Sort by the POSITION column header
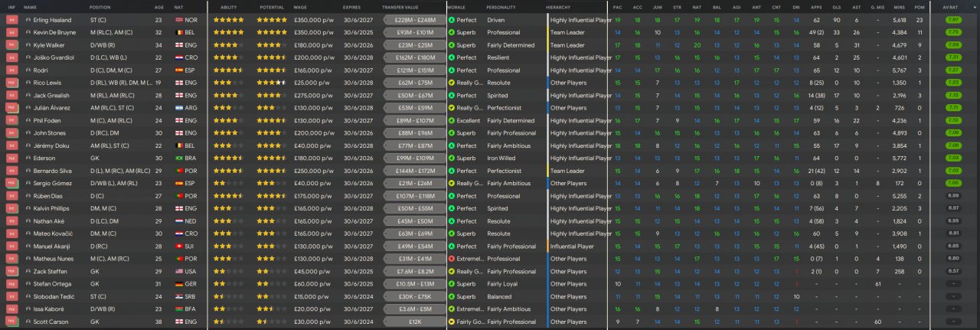 pyautogui.click(x=100, y=6)
